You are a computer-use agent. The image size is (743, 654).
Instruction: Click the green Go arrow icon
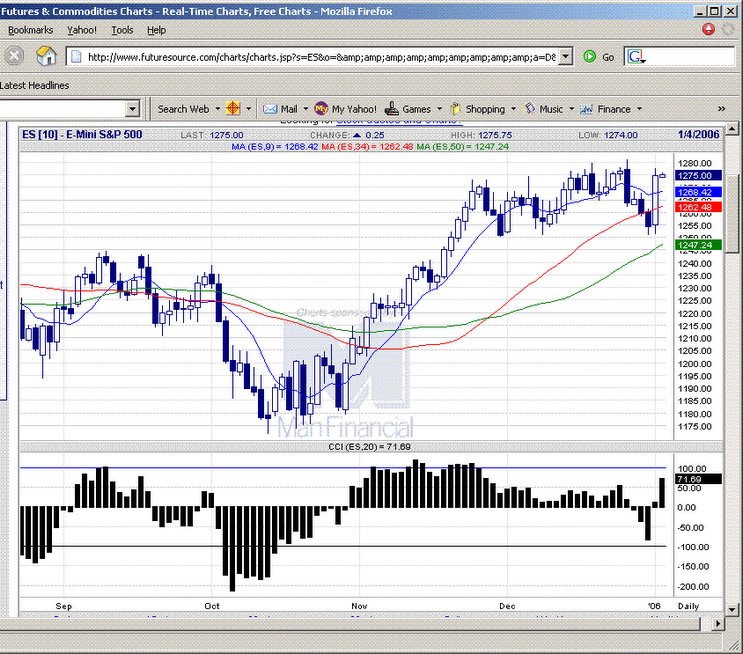pos(589,57)
